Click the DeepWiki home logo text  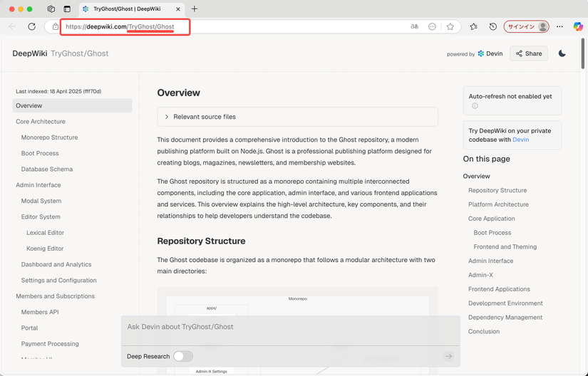pyautogui.click(x=30, y=53)
